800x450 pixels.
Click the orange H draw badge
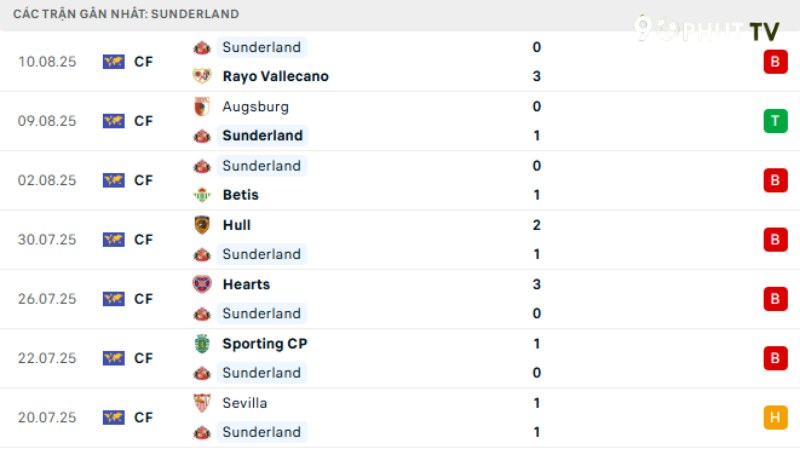(774, 417)
